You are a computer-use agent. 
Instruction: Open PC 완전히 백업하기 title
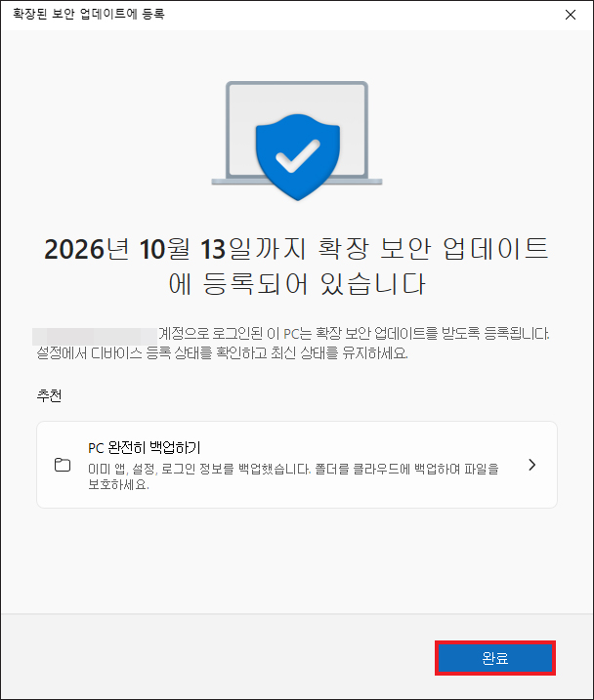145,447
